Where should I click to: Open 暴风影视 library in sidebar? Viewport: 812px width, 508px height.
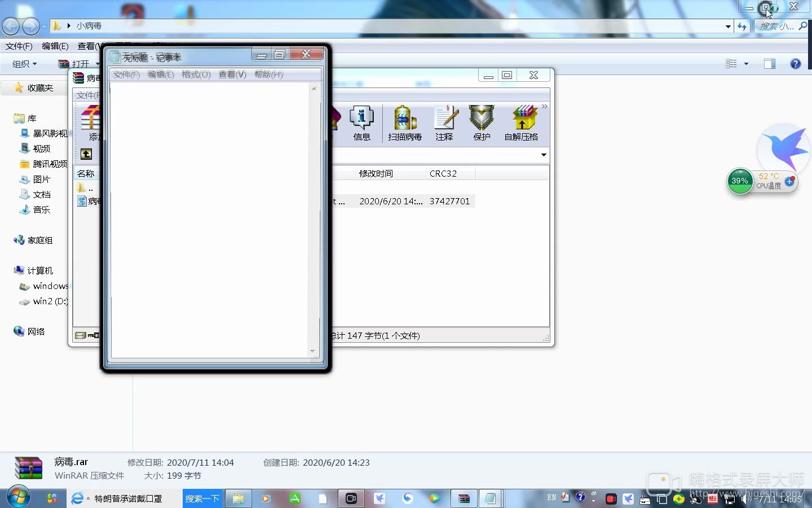[x=44, y=133]
